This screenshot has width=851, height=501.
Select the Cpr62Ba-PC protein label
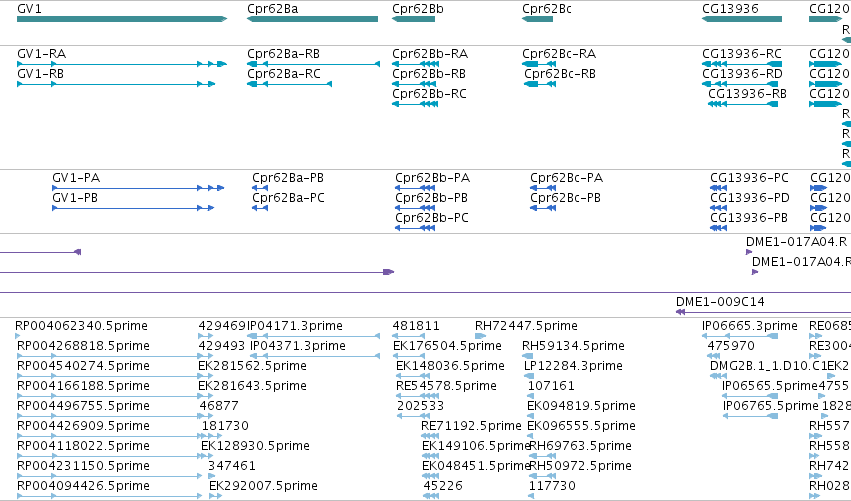tap(288, 198)
